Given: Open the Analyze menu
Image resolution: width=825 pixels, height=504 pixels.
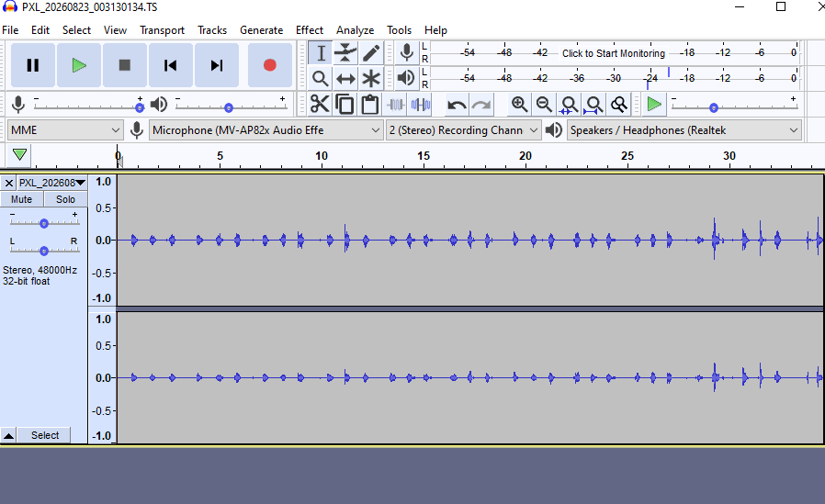Looking at the screenshot, I should pos(356,30).
